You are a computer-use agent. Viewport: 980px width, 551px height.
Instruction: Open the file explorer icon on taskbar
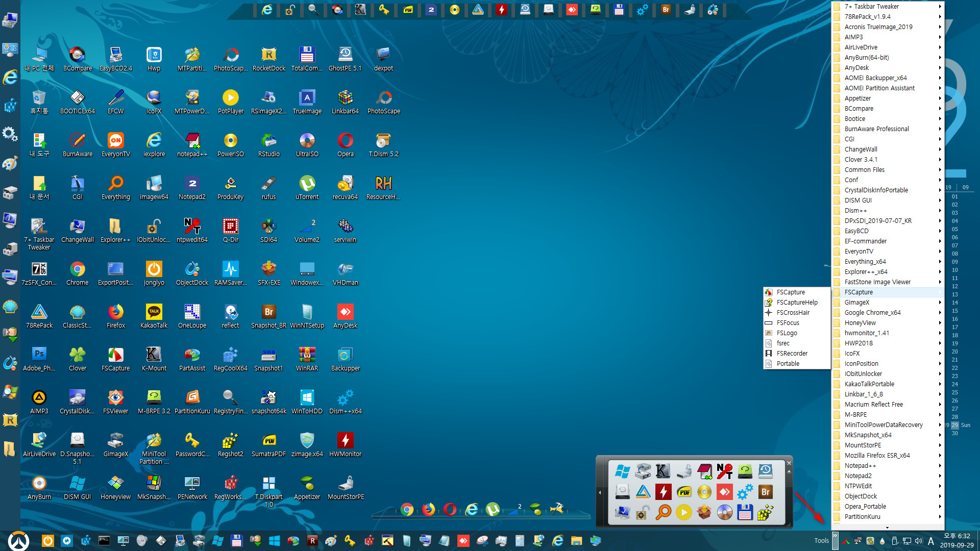pyautogui.click(x=576, y=541)
